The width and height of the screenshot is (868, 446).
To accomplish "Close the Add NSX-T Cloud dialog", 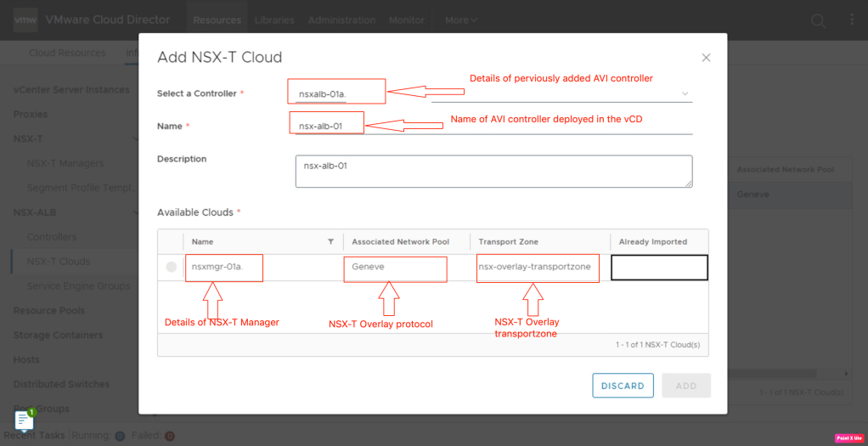I will pyautogui.click(x=705, y=58).
